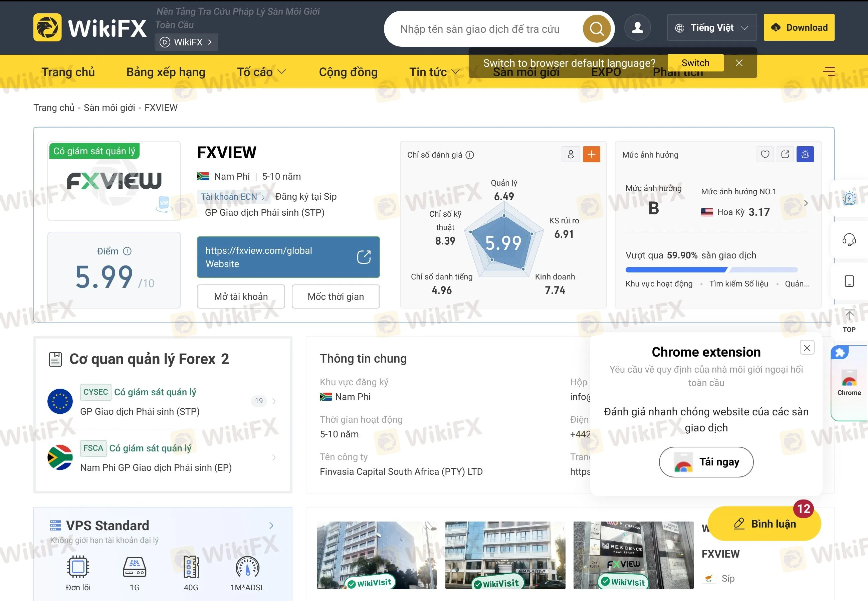Click the Bình luận comment button

pos(764,524)
